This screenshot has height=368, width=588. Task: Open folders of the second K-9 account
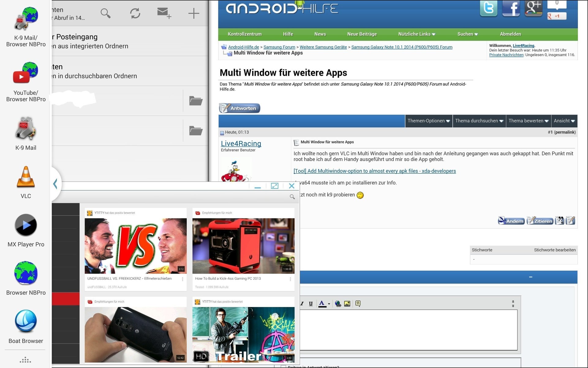click(x=196, y=131)
